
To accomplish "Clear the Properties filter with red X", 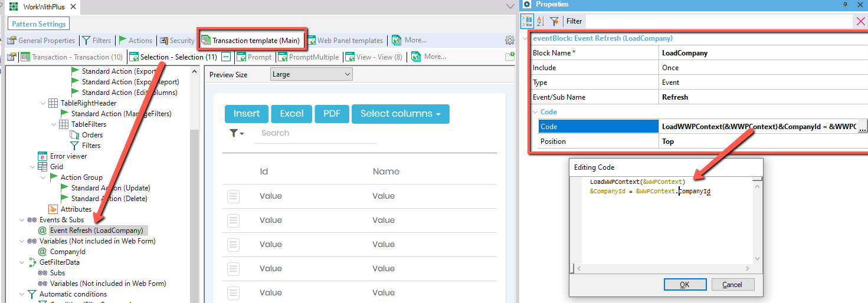I will [861, 21].
